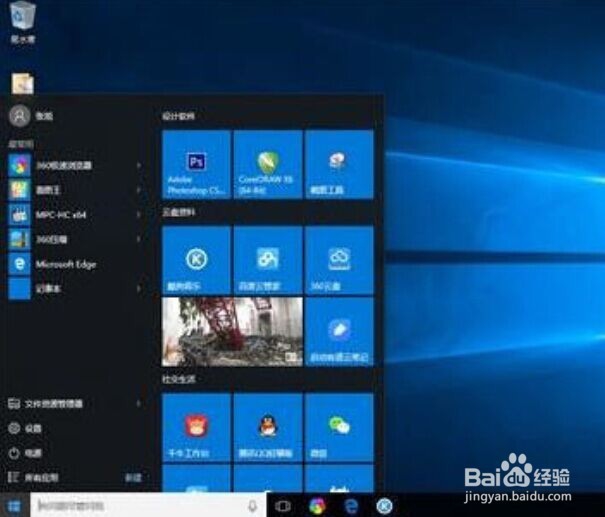Open the Kugou music tile with K logo
Screen dimensions: 605x517
click(196, 260)
